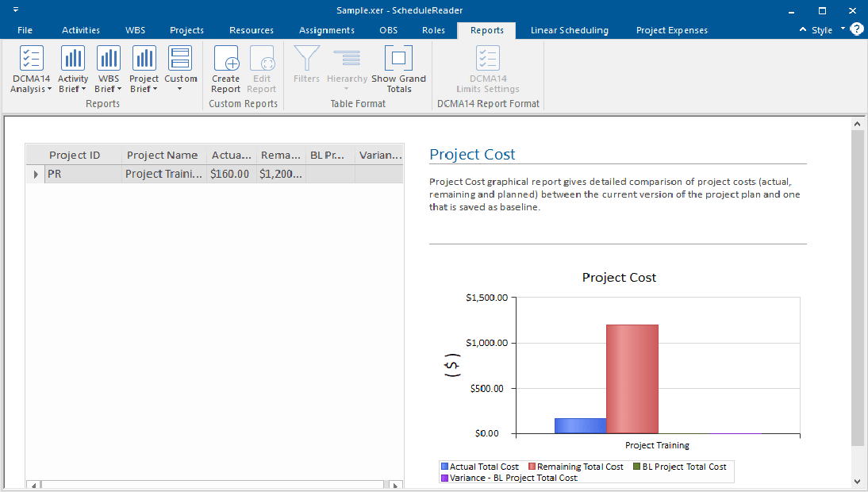Click the Remaining Total Cost legend swatch

coord(532,467)
